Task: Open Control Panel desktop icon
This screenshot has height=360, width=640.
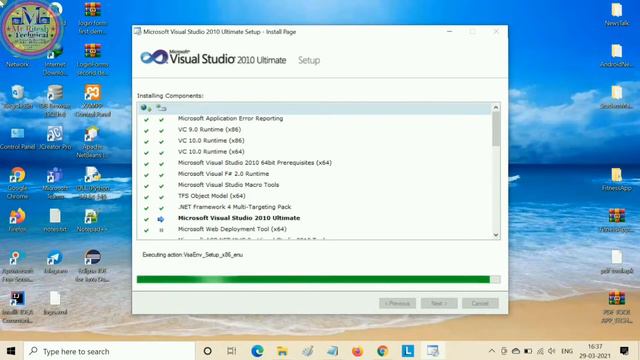Action: [x=18, y=138]
